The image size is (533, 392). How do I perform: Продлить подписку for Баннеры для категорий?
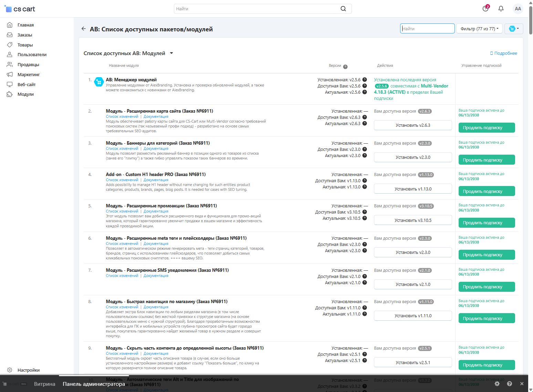click(x=487, y=160)
